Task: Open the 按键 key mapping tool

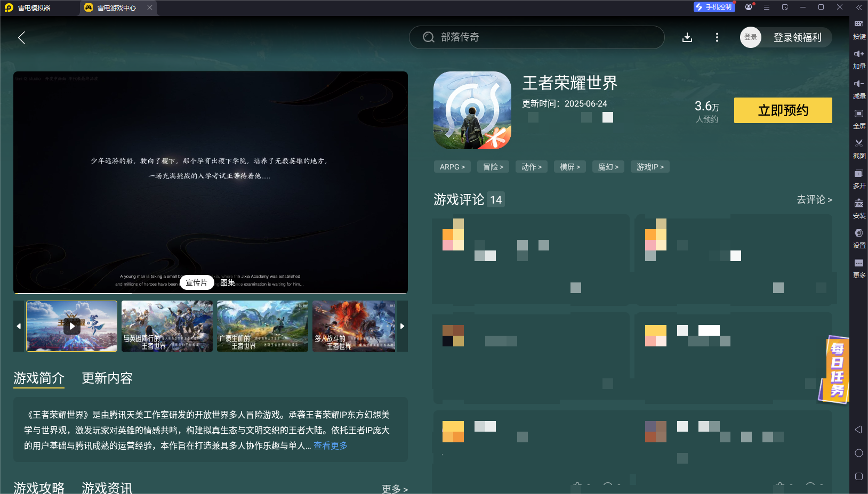Action: (858, 29)
